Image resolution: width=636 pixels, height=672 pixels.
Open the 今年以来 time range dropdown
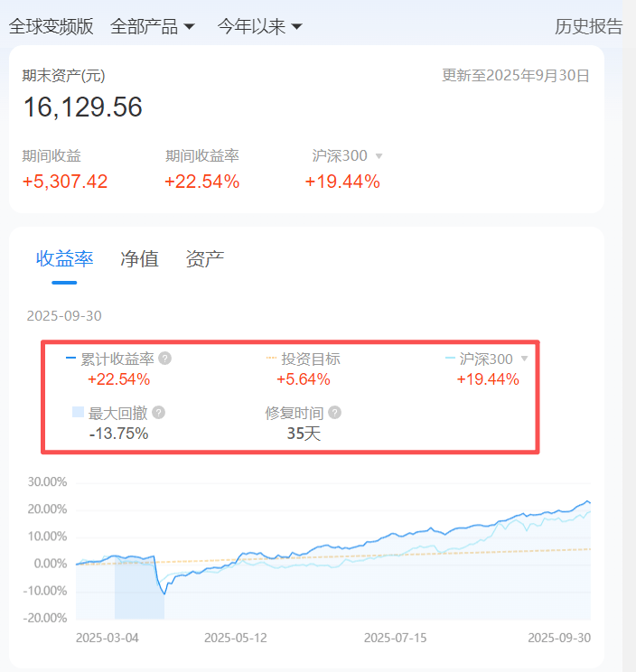click(x=259, y=26)
